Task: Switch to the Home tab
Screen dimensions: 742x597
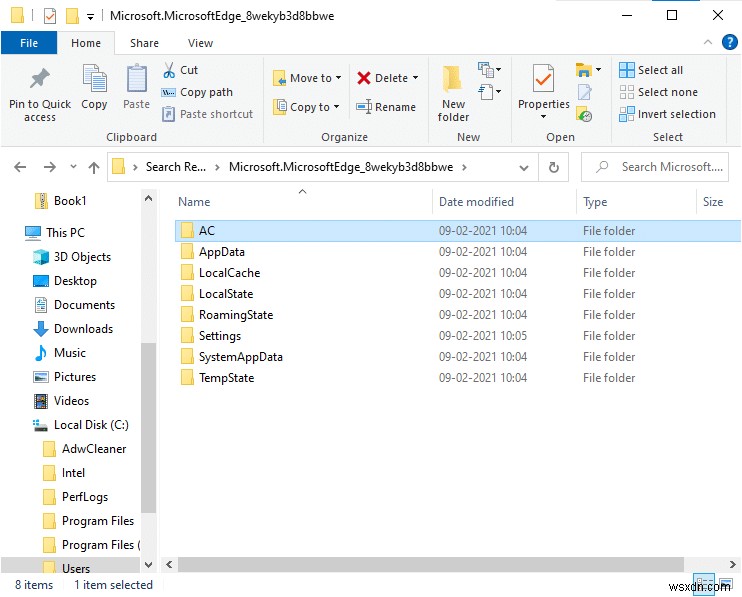Action: coord(86,43)
